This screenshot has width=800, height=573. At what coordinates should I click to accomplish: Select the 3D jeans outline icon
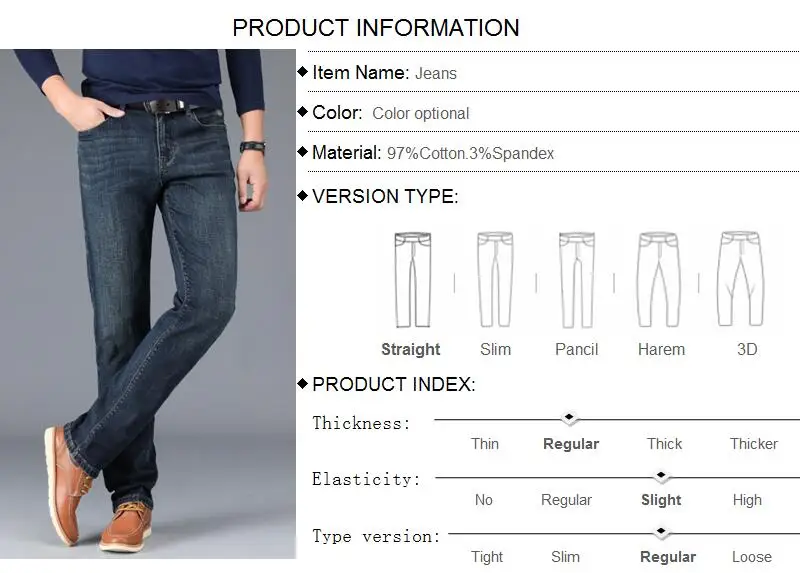[x=741, y=279]
